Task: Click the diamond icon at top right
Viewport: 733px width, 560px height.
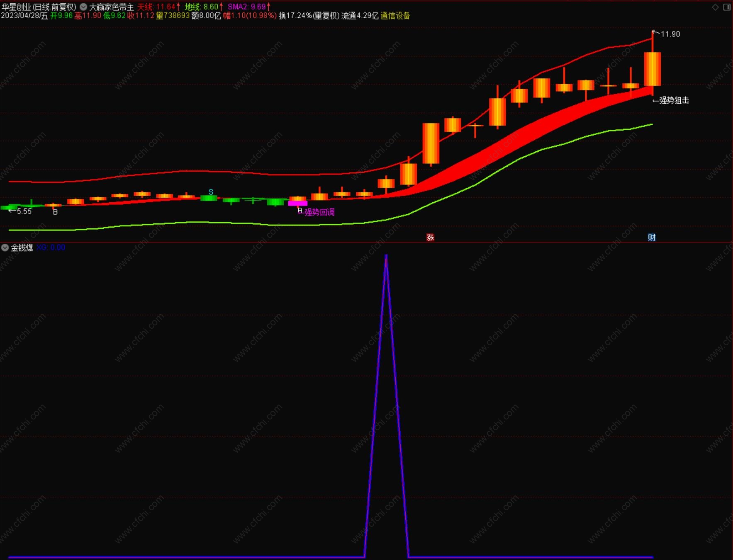Action: [715, 7]
